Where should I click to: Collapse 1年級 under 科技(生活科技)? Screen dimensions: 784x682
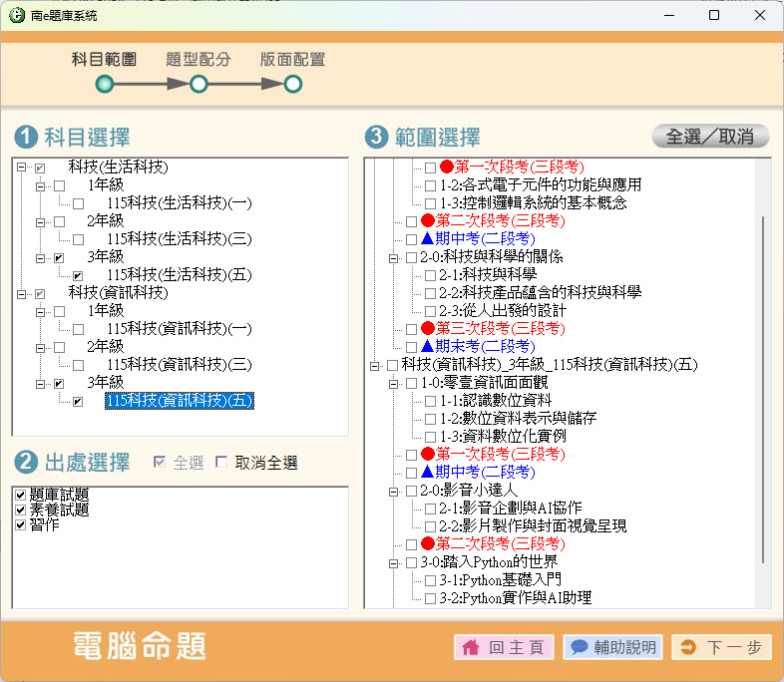[x=40, y=186]
